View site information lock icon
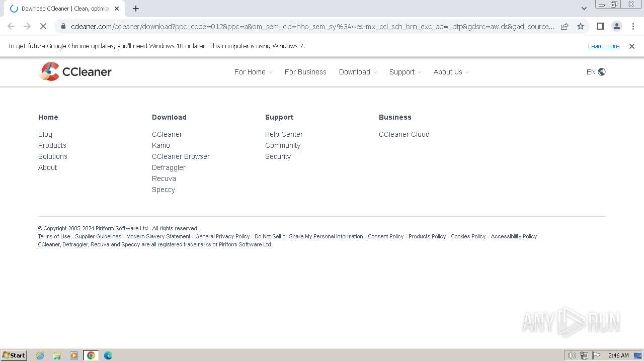Viewport: 644px width, 362px height. [62, 26]
